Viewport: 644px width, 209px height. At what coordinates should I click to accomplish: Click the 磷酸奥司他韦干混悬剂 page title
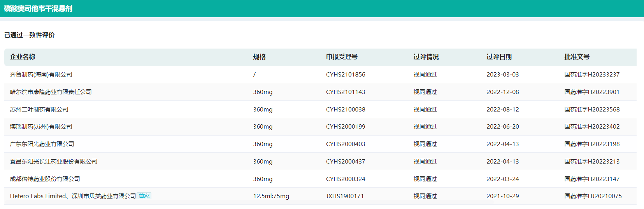coord(38,9)
